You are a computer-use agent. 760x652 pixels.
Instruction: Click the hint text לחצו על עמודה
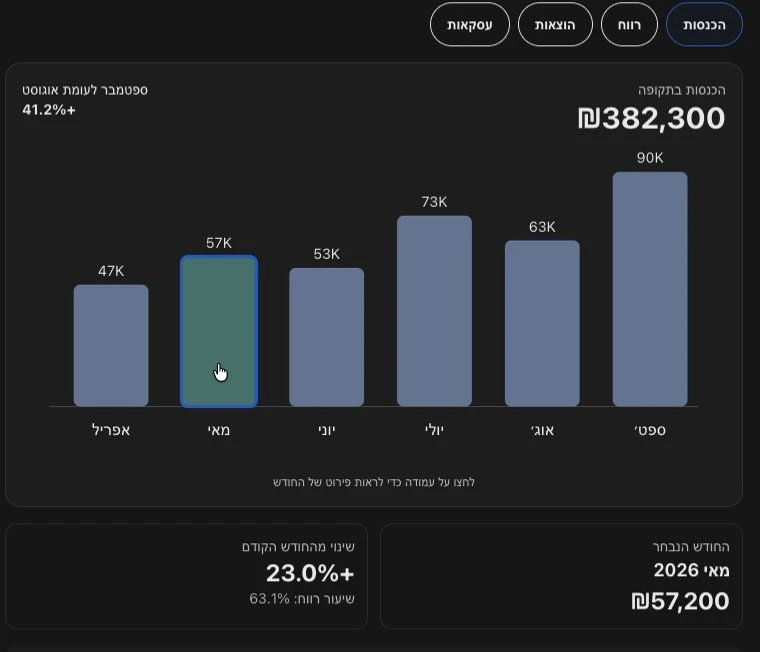click(374, 482)
